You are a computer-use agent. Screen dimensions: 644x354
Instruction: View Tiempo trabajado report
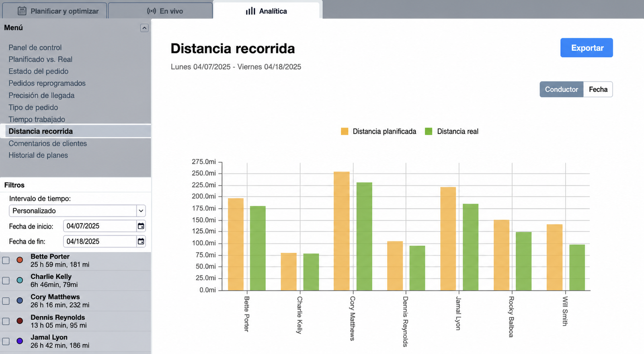coord(37,119)
